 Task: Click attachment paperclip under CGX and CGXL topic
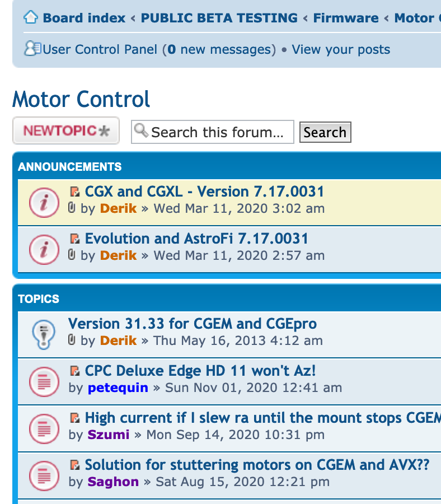click(72, 208)
